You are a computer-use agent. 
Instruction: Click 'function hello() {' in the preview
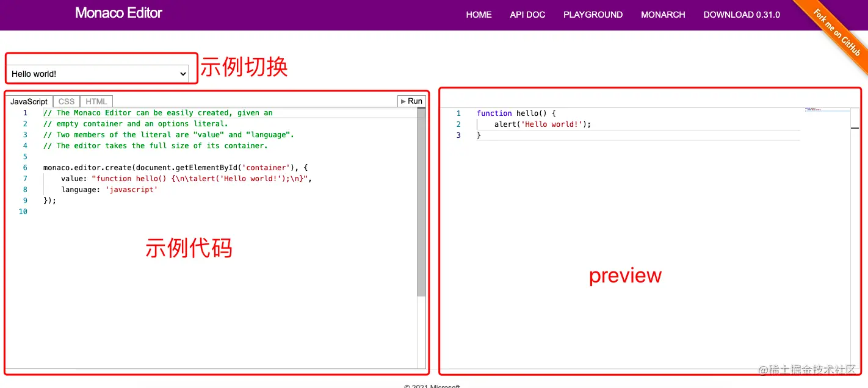coord(516,113)
